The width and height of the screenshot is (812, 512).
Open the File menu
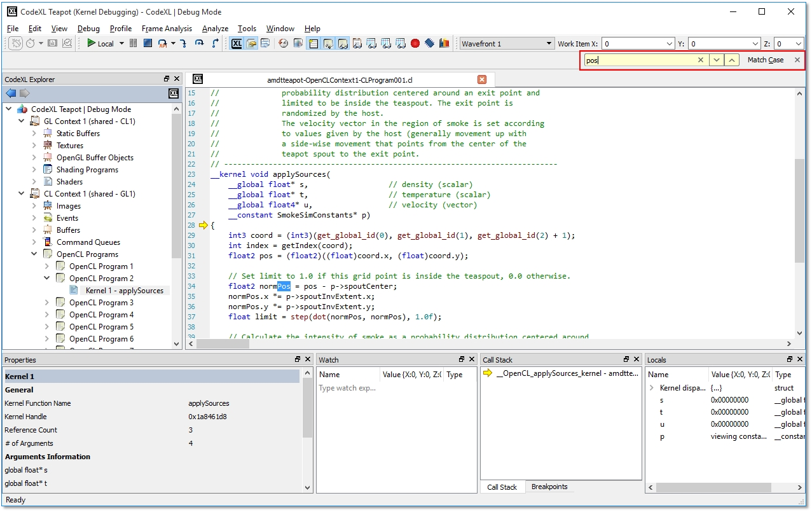point(13,29)
